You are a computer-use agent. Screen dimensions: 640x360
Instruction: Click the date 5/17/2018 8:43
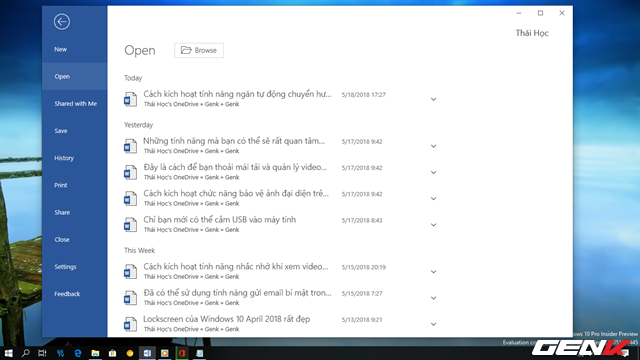[362, 220]
